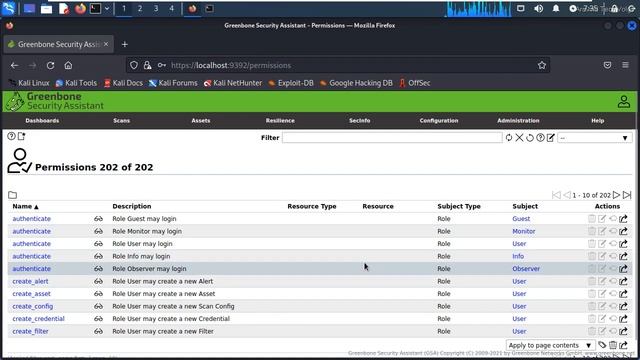Open the Firefox hamburger menu
The width and height of the screenshot is (640, 360).
pos(625,65)
